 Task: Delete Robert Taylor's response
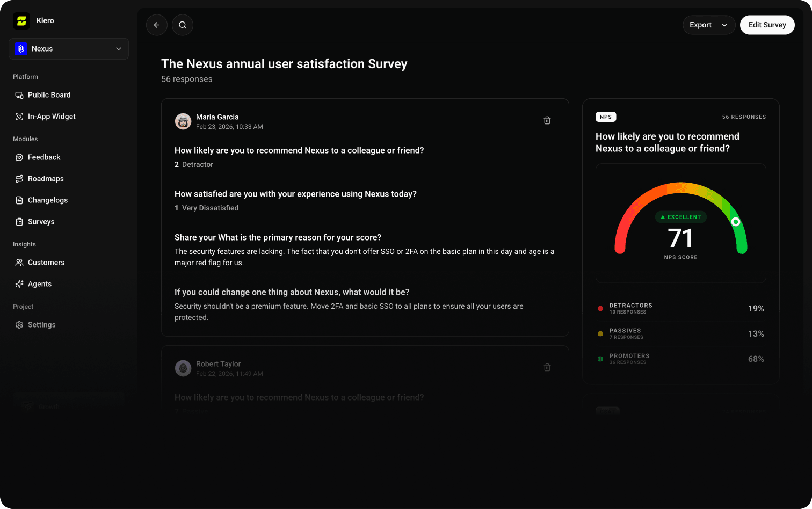click(547, 368)
